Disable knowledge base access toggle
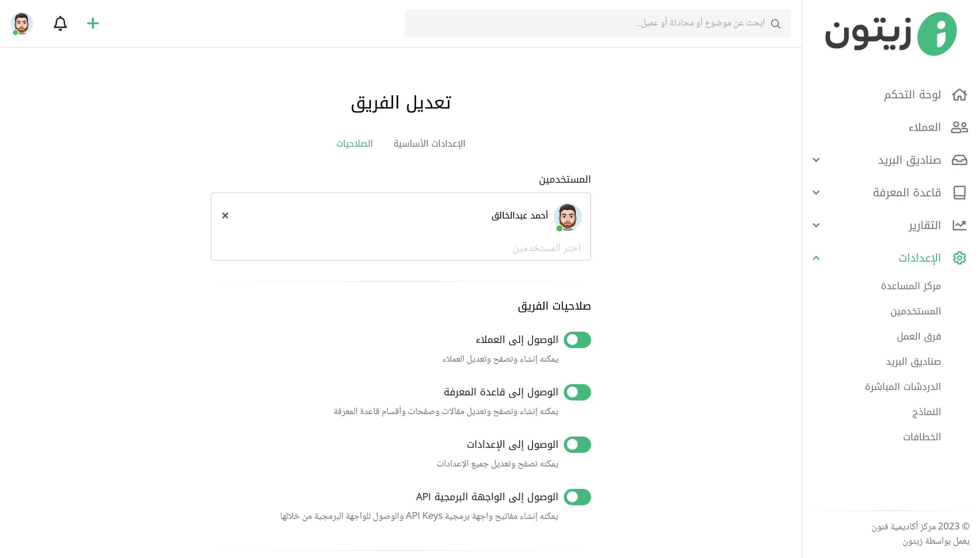This screenshot has width=980, height=558. pyautogui.click(x=577, y=392)
